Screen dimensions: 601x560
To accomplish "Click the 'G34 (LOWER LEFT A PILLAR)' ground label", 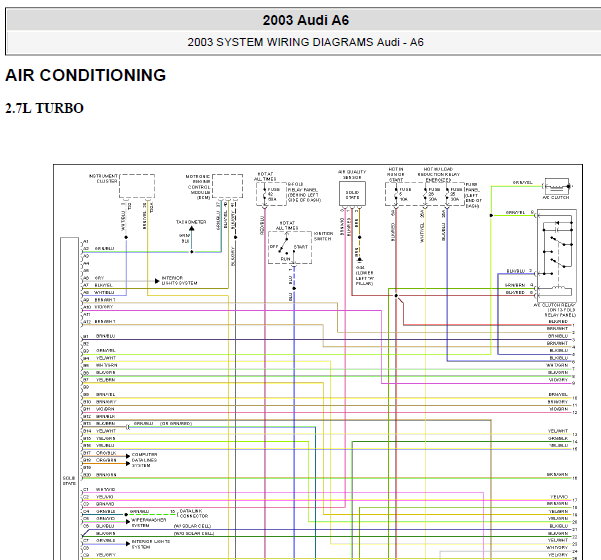I will pyautogui.click(x=365, y=276).
